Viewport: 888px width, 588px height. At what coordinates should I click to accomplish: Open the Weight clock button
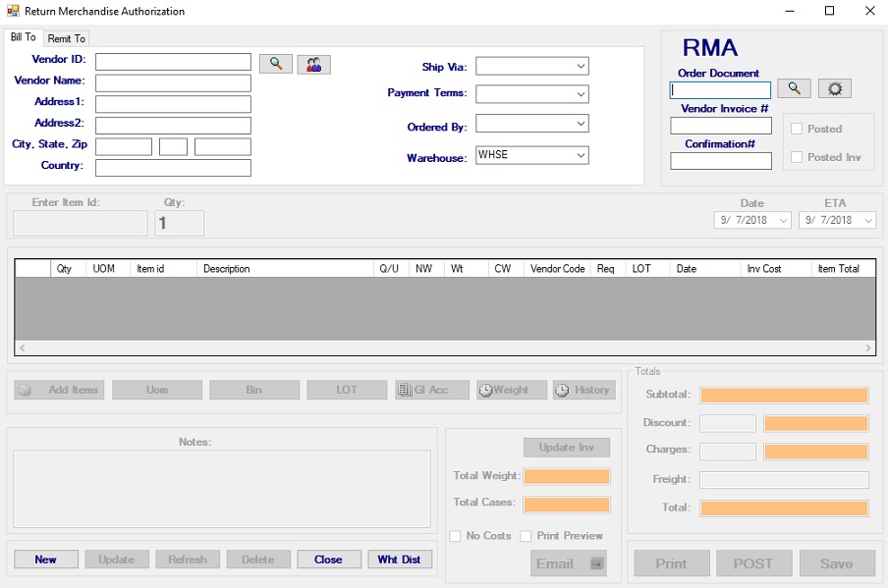(x=512, y=390)
